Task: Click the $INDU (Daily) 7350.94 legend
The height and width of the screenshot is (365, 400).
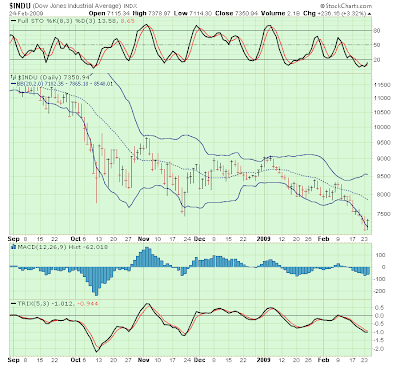Action: [53, 77]
